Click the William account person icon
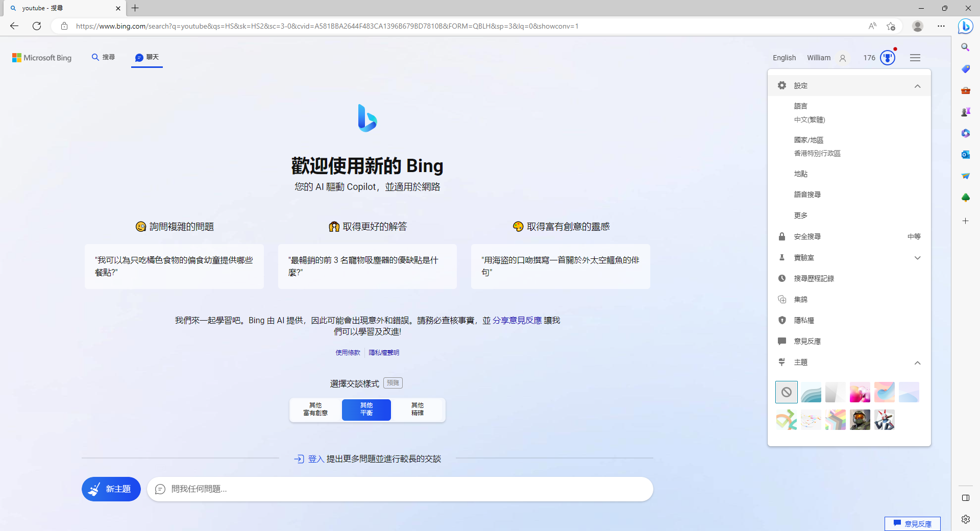The height and width of the screenshot is (531, 980). coord(843,58)
